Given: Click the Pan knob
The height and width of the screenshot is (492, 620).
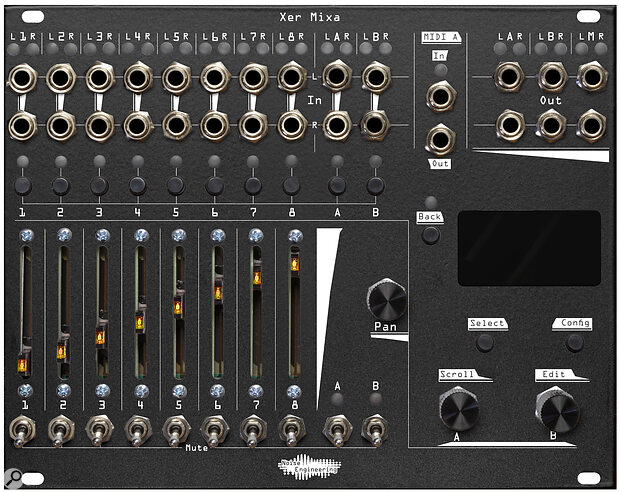Looking at the screenshot, I should [387, 299].
